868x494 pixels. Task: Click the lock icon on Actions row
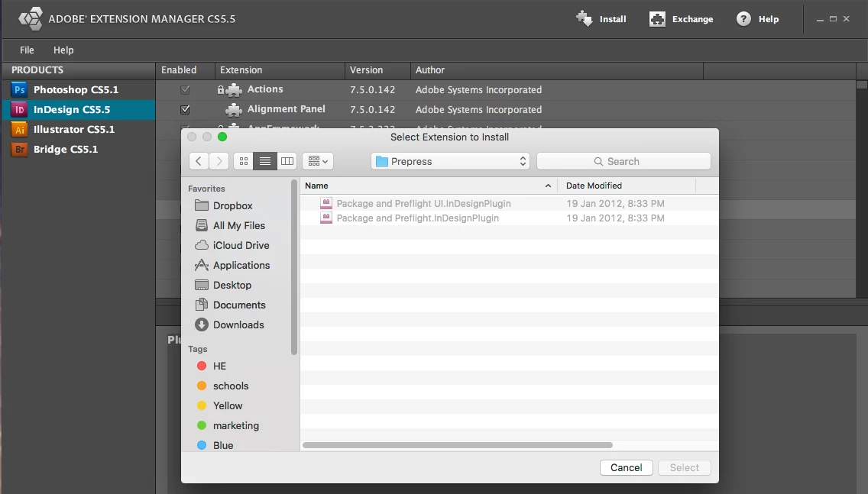click(x=220, y=89)
